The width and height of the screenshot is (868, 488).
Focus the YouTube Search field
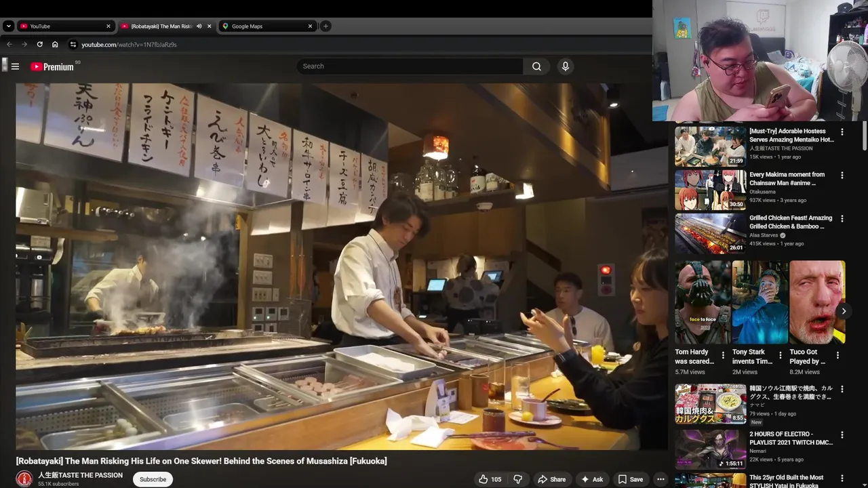(x=410, y=66)
